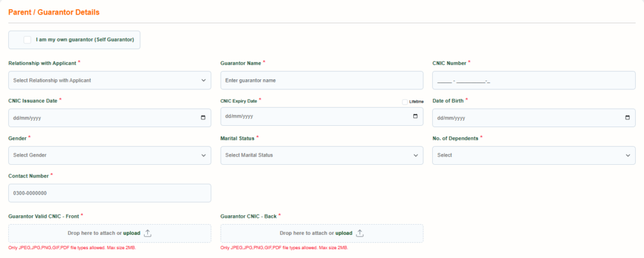The image size is (644, 258).
Task: Tick the Self Guarantor checkbox
Action: (x=27, y=40)
